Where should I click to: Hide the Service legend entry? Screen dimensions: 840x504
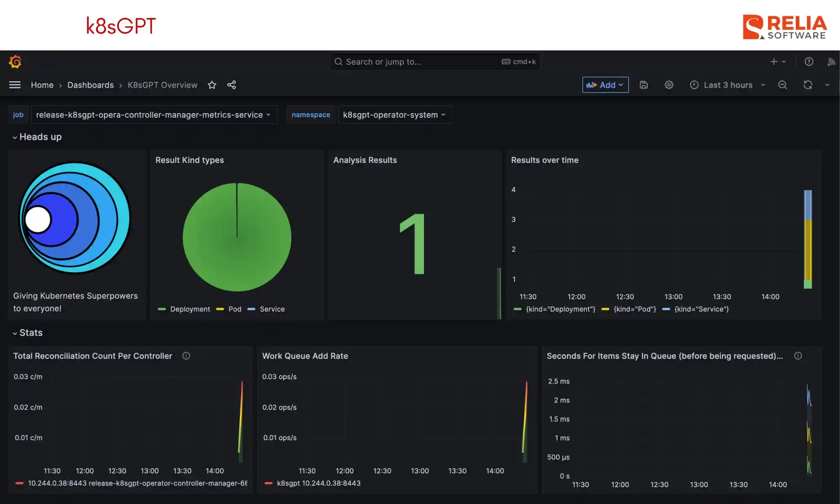pyautogui.click(x=272, y=309)
